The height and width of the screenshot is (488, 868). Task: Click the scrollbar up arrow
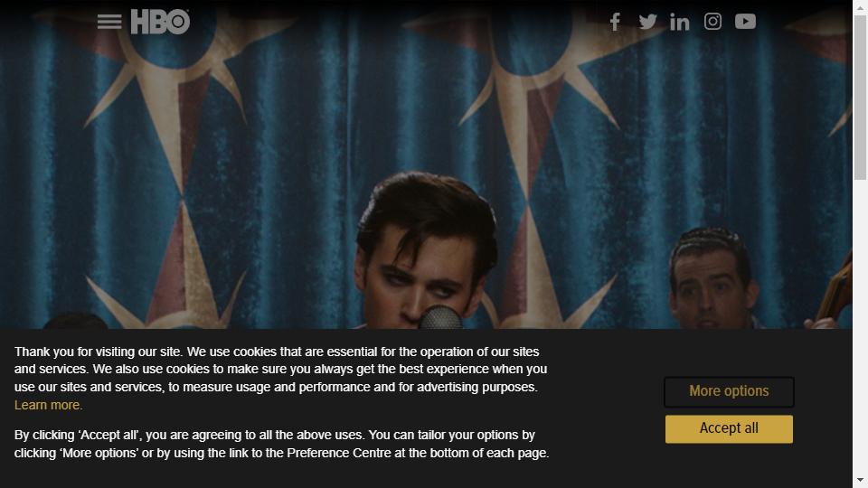point(860,8)
